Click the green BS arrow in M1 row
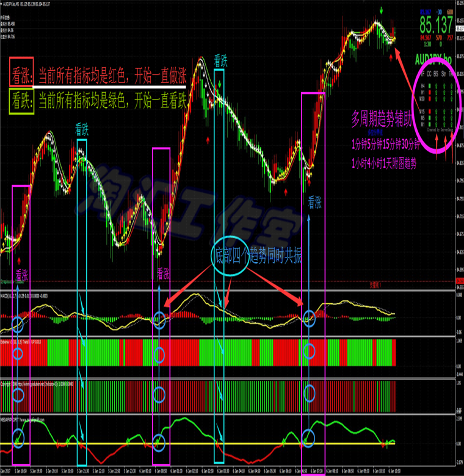The height and width of the screenshot is (476, 464). [436, 124]
